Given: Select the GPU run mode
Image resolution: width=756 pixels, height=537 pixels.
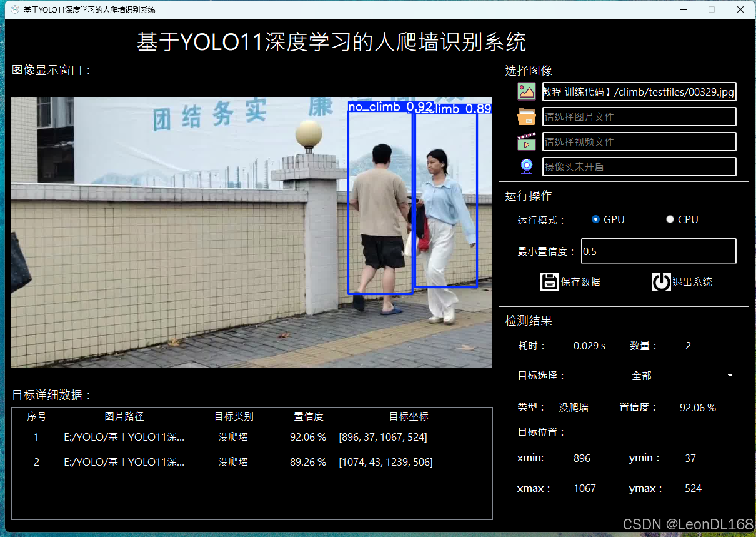Looking at the screenshot, I should (x=595, y=219).
